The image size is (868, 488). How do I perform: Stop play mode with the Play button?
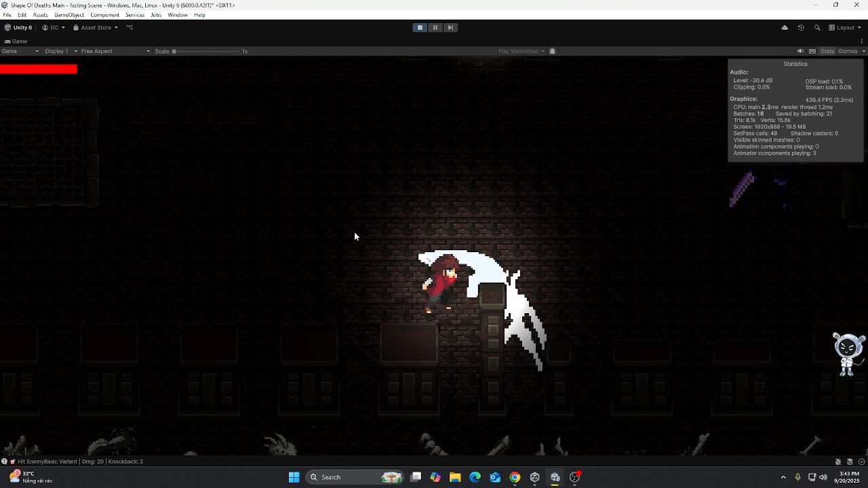[x=420, y=28]
